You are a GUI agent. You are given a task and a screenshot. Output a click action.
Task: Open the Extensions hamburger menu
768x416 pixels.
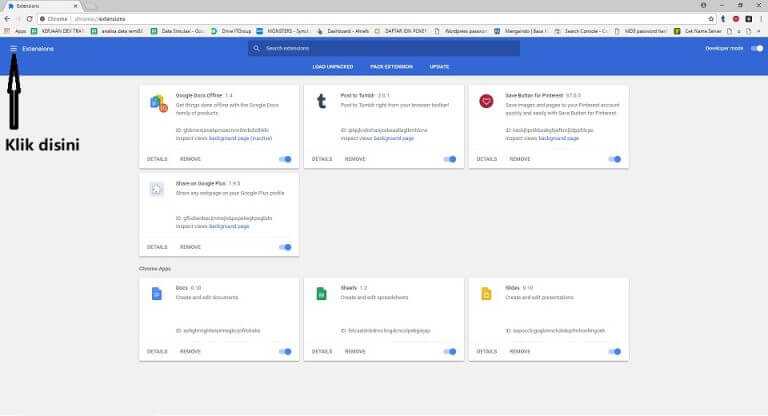click(13, 48)
